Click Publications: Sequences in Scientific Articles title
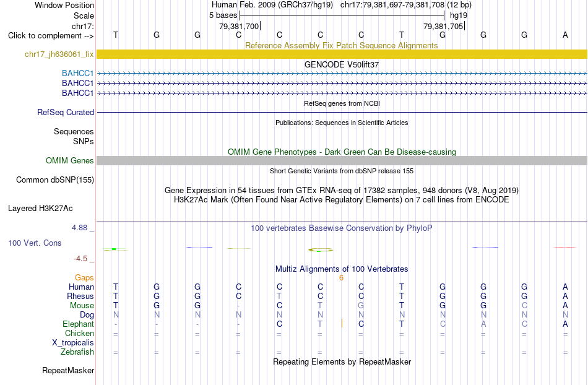The image size is (588, 385). (342, 123)
